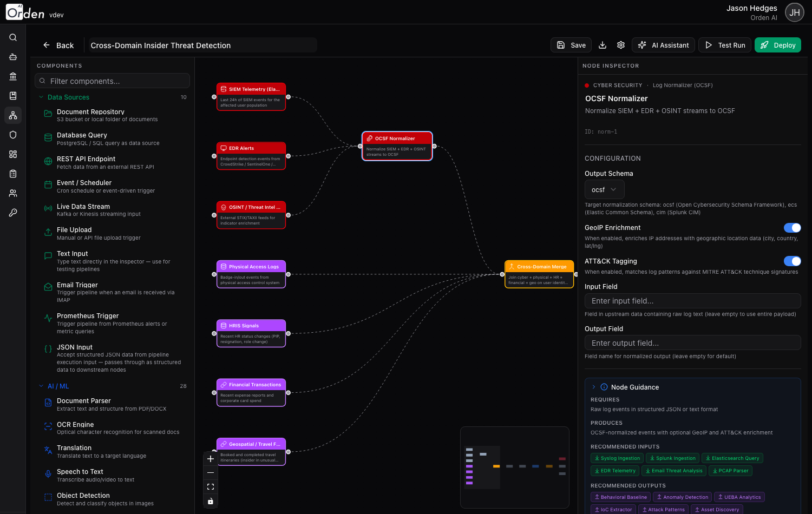The image size is (812, 514).
Task: Open the clipboard sidebar icon
Action: pyautogui.click(x=13, y=174)
